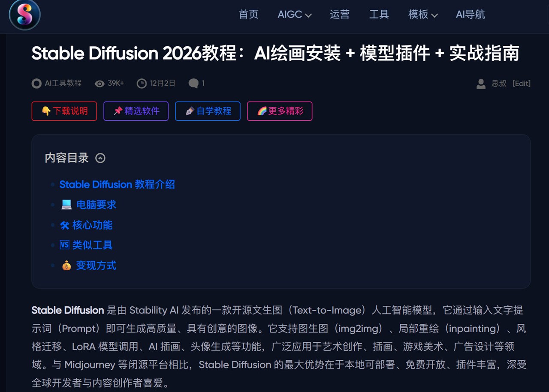This screenshot has height=392, width=549.
Task: Click the site logo icon
Action: (x=24, y=15)
